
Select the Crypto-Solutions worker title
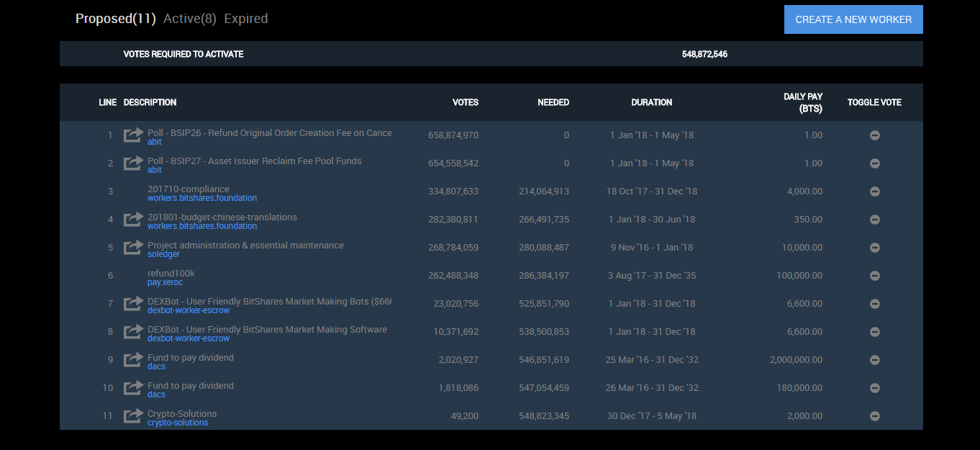pos(182,414)
